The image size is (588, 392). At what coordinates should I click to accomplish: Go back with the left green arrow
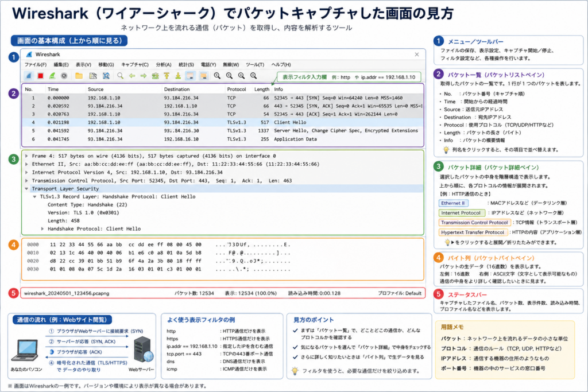(x=132, y=76)
